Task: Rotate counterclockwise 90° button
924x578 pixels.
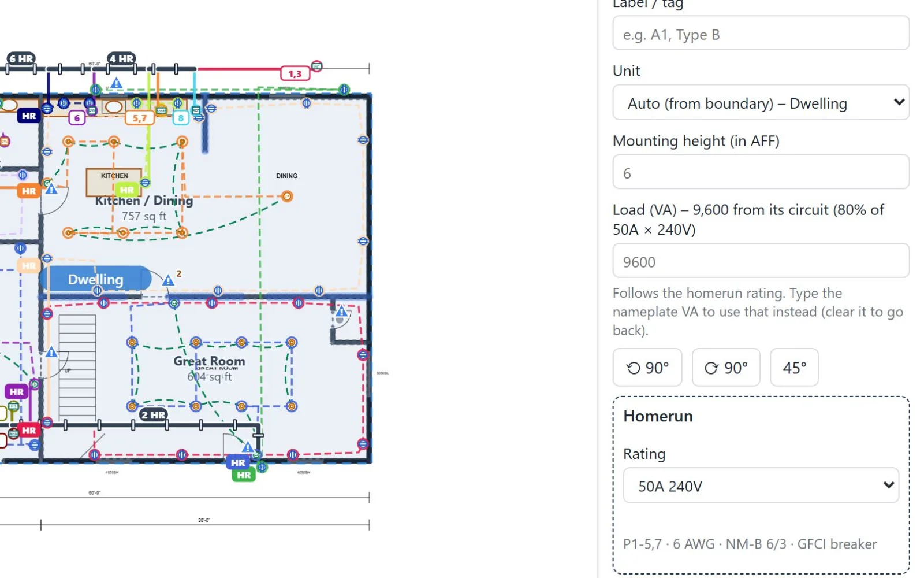Action: (647, 367)
